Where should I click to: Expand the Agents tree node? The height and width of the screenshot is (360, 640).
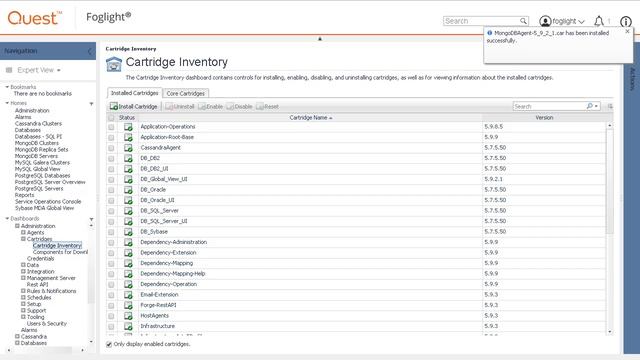23,232
